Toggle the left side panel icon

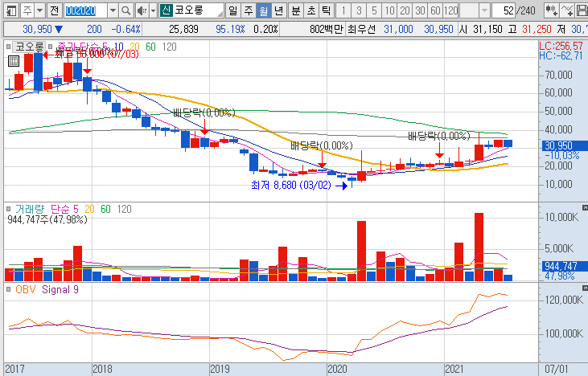[11, 10]
